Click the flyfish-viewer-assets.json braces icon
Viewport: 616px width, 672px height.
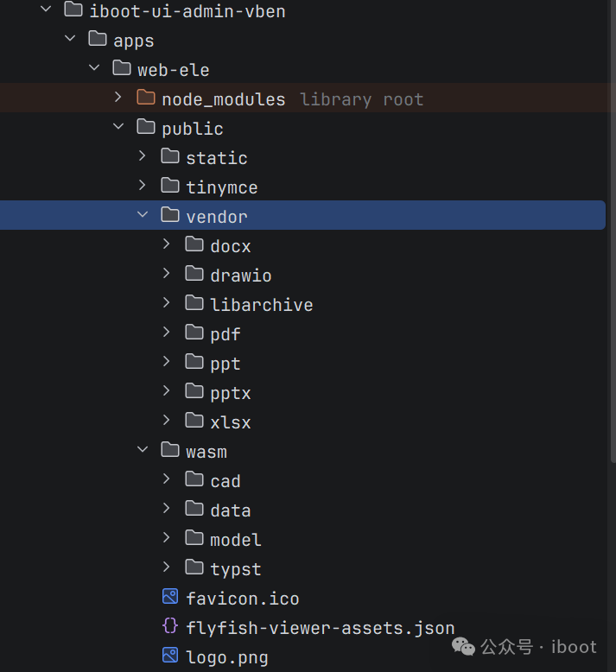click(170, 626)
